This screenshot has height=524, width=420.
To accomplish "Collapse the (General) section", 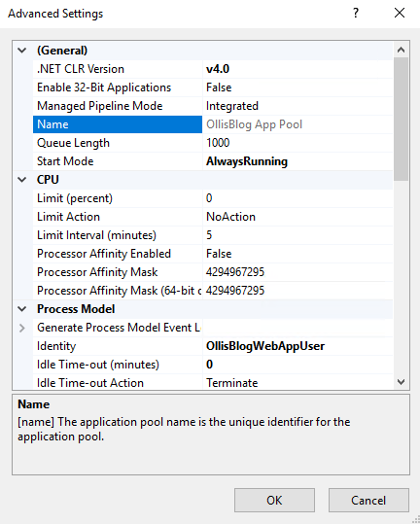I will click(22, 51).
